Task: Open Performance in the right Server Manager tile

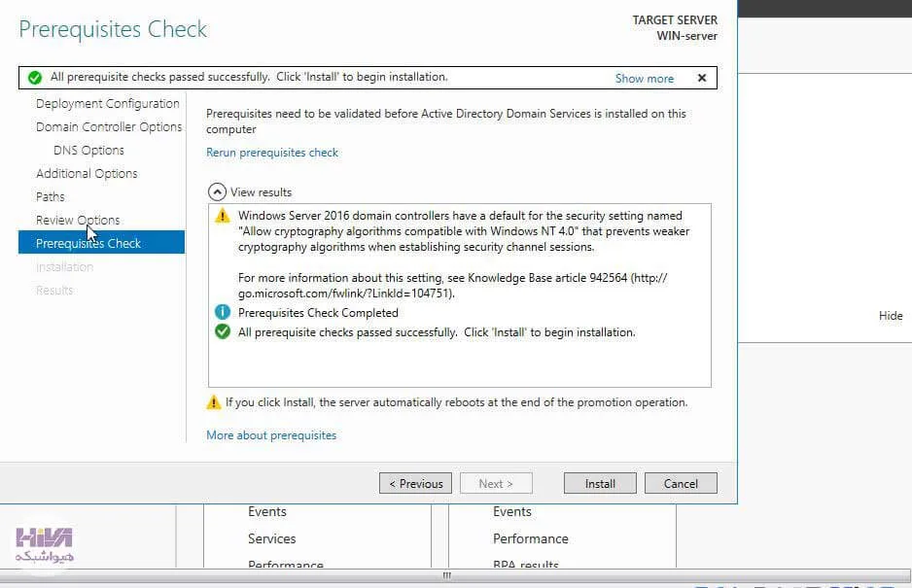Action: pyautogui.click(x=531, y=539)
